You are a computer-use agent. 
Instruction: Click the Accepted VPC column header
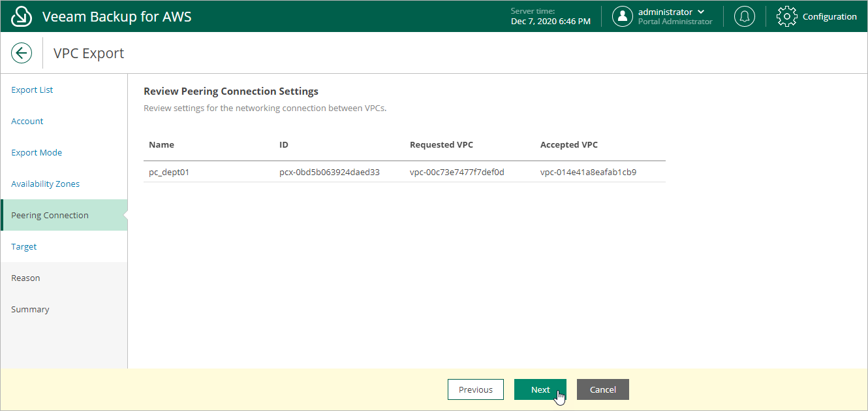tap(569, 144)
